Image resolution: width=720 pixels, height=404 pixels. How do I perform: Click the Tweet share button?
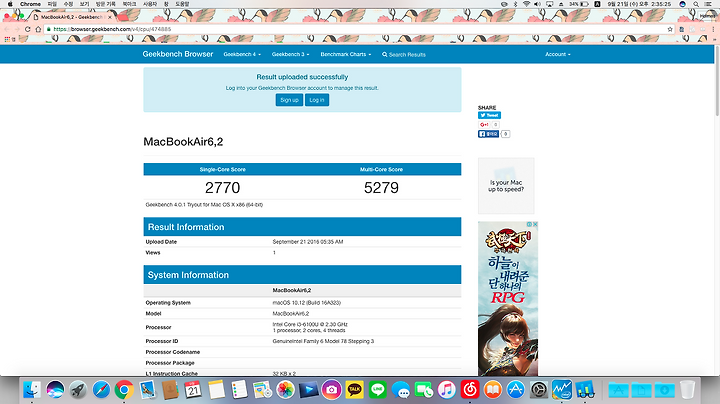coord(489,115)
